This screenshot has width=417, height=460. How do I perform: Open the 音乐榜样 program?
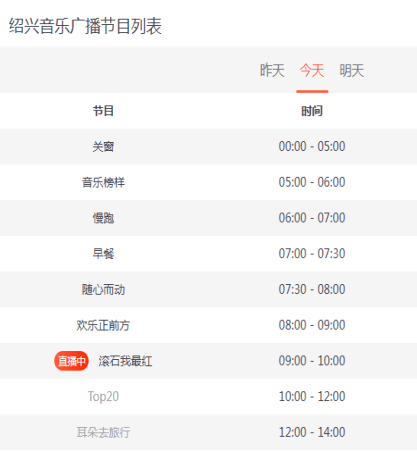(103, 182)
